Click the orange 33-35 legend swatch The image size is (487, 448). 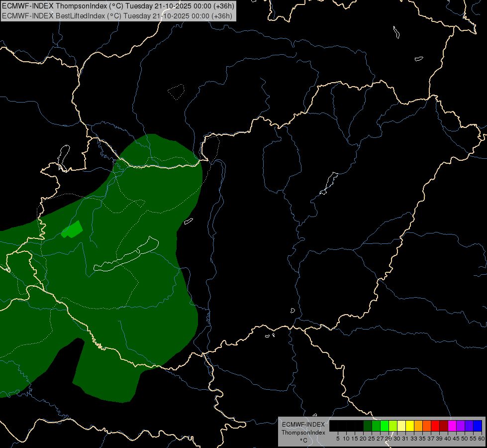pos(418,426)
